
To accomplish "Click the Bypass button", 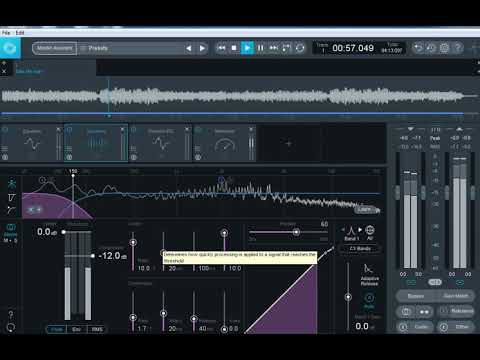I will [x=415, y=296].
